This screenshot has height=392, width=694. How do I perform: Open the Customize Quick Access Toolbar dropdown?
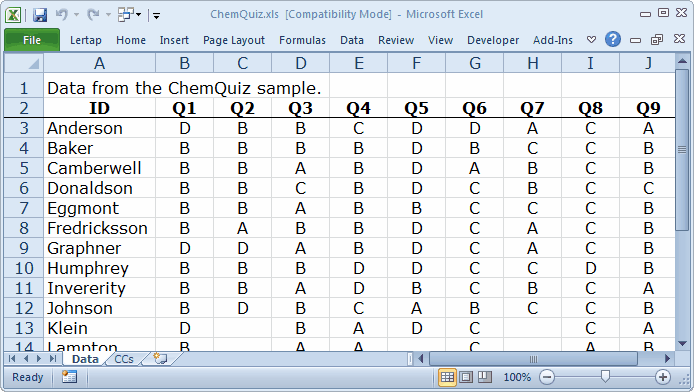[156, 16]
